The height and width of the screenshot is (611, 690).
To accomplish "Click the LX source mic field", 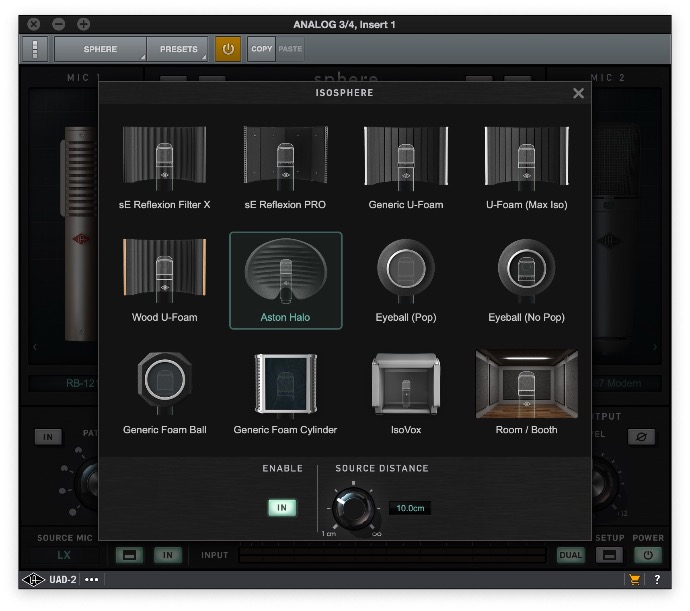I will coord(64,555).
